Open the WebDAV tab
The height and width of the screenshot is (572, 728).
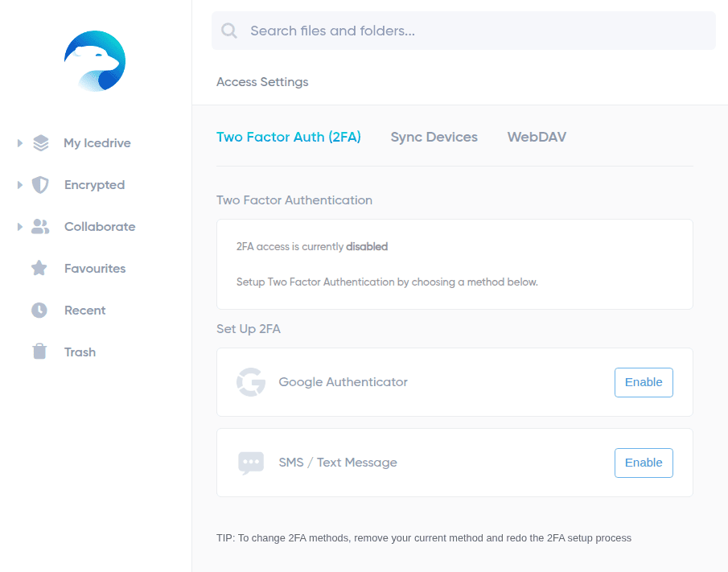coord(537,137)
